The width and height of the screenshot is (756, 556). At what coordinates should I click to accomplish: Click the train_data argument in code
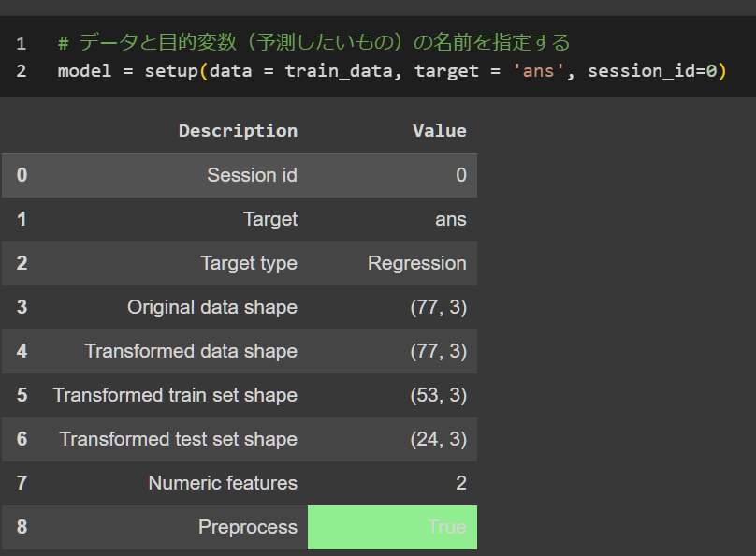339,71
